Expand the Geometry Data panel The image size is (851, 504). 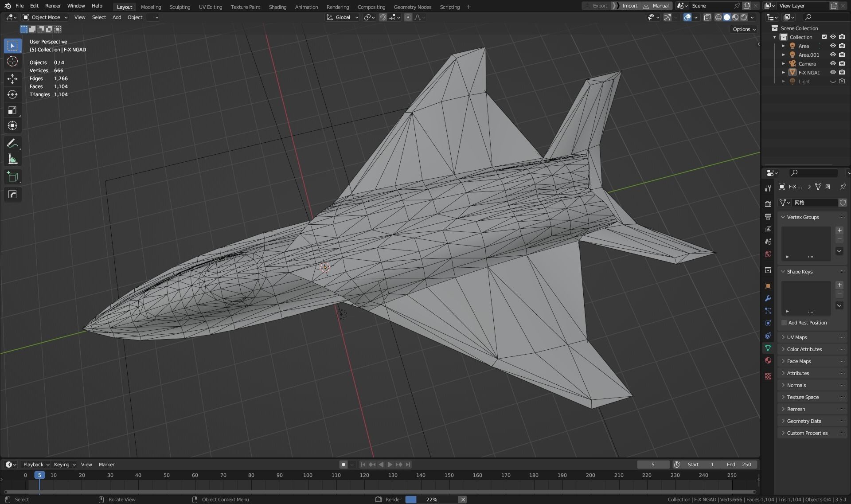(x=812, y=421)
